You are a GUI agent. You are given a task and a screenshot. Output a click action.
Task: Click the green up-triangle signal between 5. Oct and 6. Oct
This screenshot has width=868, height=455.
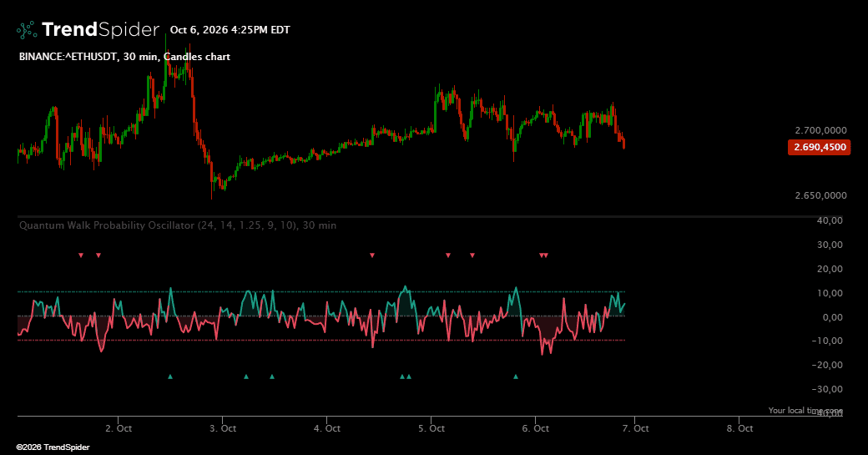tap(516, 377)
